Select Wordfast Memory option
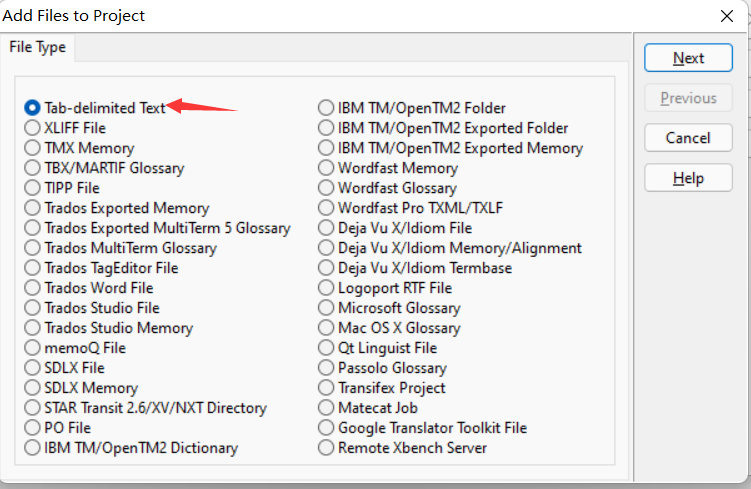751x489 pixels. [x=326, y=168]
